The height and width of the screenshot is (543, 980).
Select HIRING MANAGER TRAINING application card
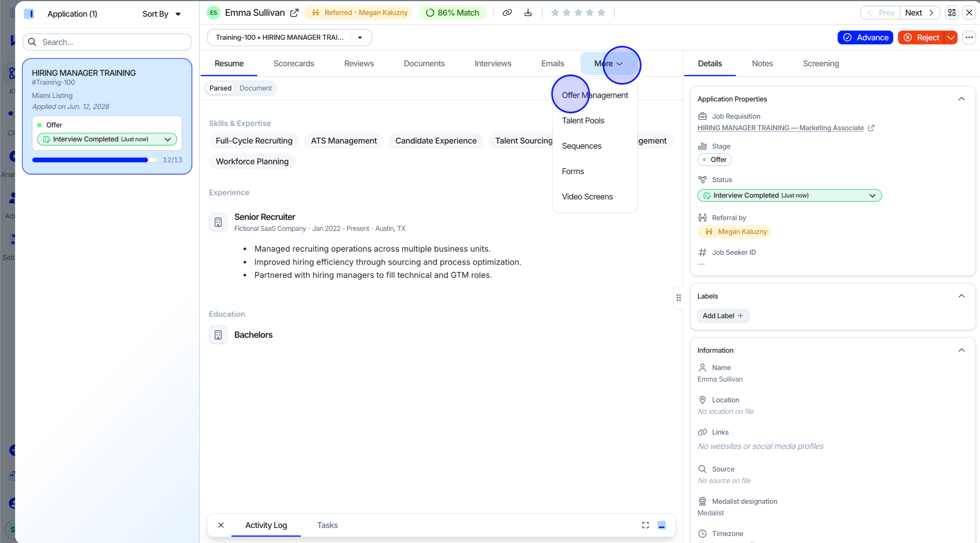[x=107, y=116]
